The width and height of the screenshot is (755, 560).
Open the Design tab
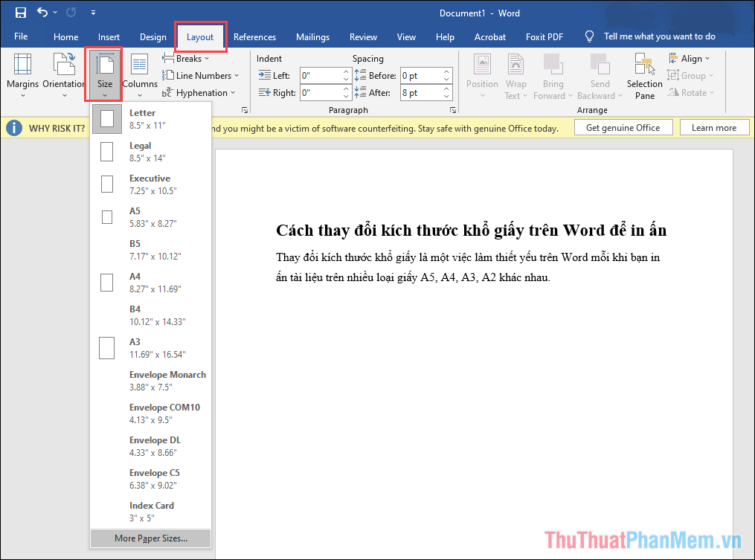coord(152,36)
